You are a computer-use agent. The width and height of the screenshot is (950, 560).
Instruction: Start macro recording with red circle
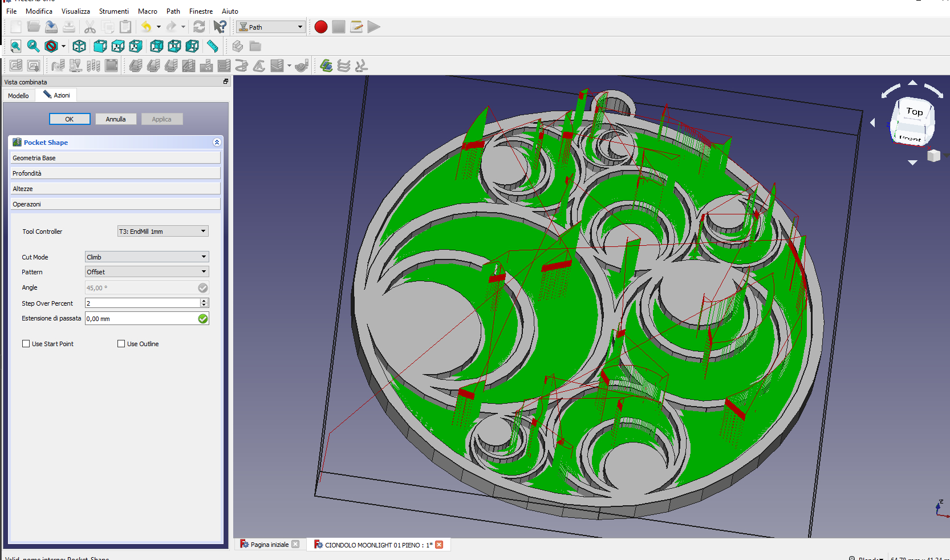321,27
